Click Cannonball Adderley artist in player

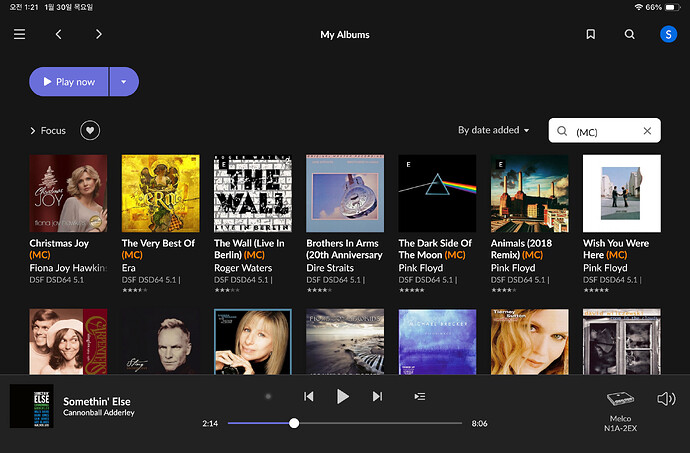99,413
